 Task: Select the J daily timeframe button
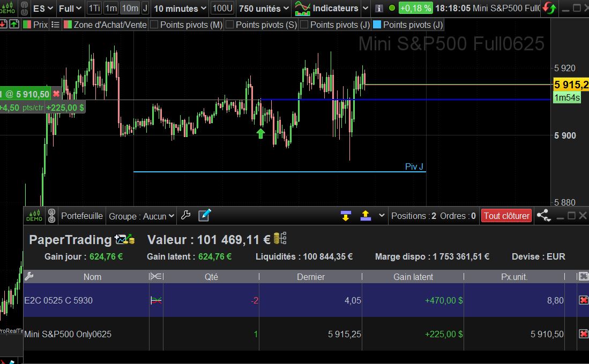145,8
